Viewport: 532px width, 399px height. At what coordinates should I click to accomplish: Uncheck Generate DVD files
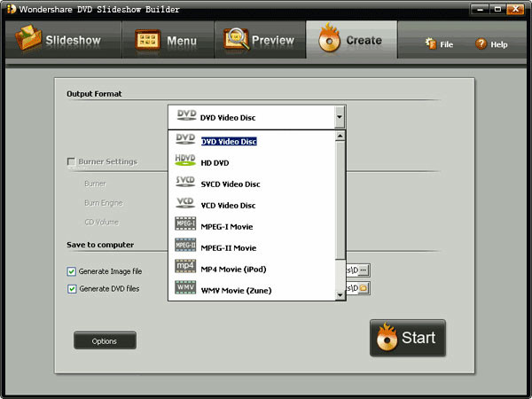click(x=72, y=289)
